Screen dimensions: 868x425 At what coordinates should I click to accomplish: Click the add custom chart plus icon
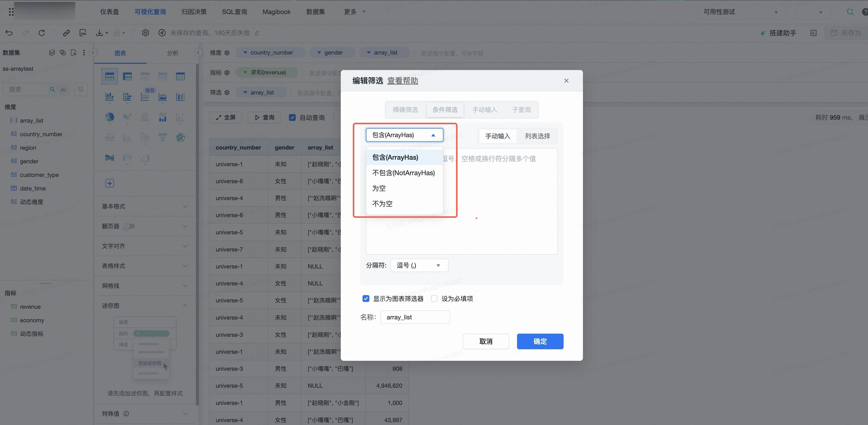point(109,183)
